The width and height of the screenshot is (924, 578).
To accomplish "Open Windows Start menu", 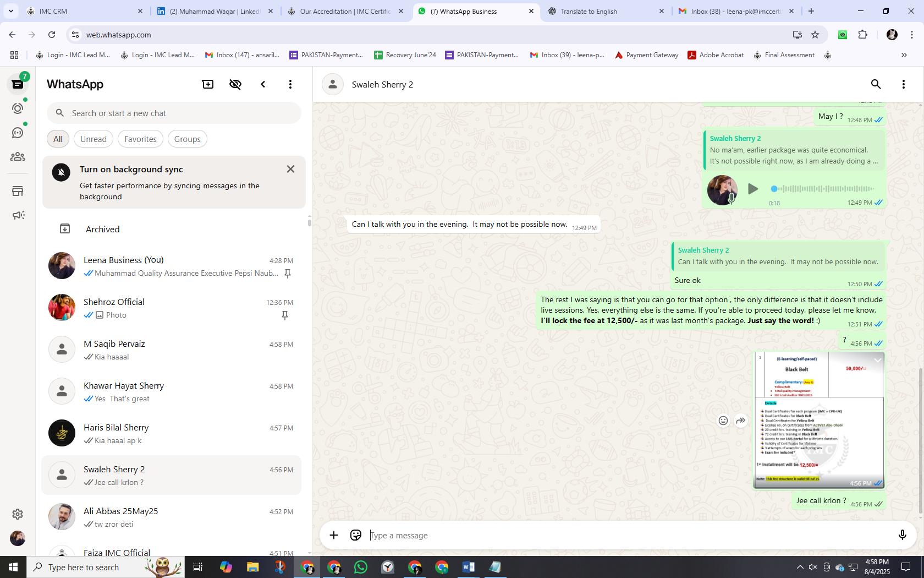I will click(13, 567).
